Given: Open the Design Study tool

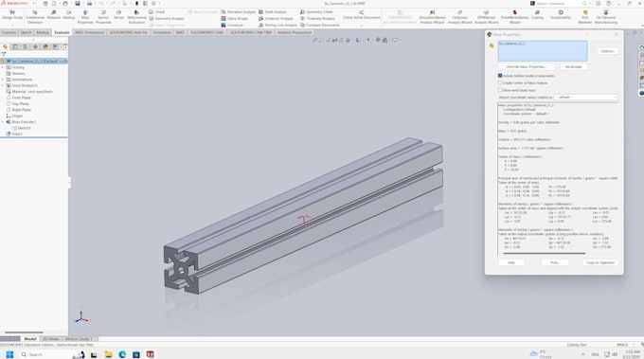Looking at the screenshot, I should (x=12, y=15).
